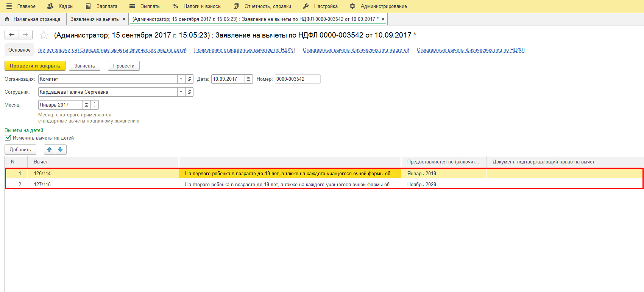Switch to Заявления на вычеты tab
This screenshot has width=644, height=292.
pos(95,19)
